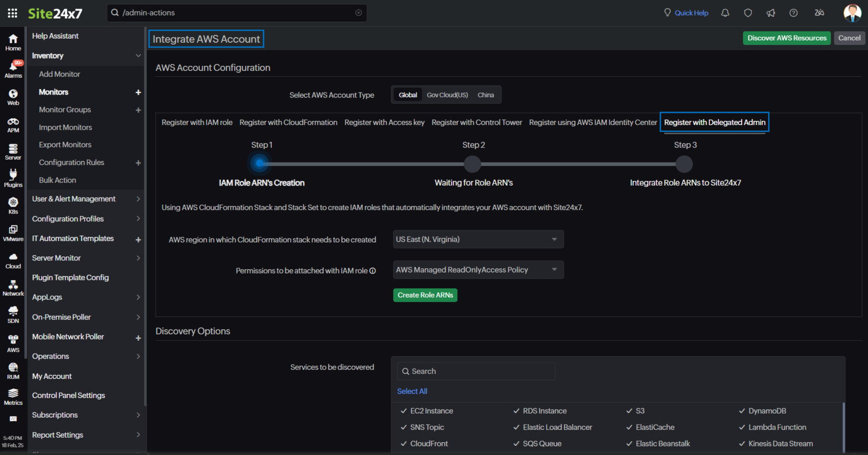Open announcements megaphone icon

pyautogui.click(x=771, y=13)
